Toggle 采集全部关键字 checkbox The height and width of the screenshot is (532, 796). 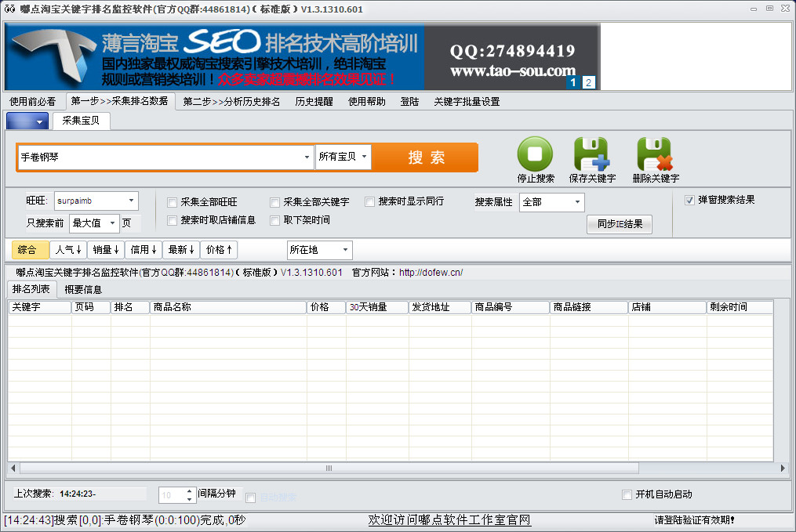click(274, 202)
